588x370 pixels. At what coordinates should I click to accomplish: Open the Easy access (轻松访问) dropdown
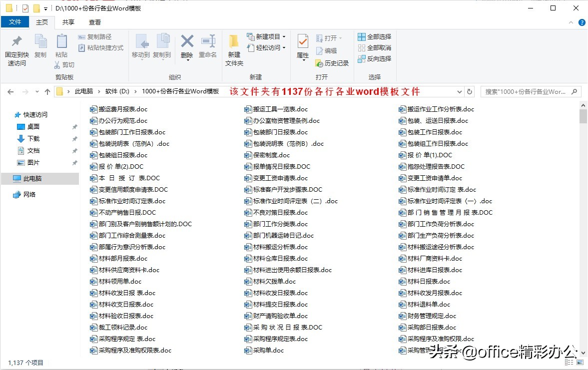(x=266, y=47)
